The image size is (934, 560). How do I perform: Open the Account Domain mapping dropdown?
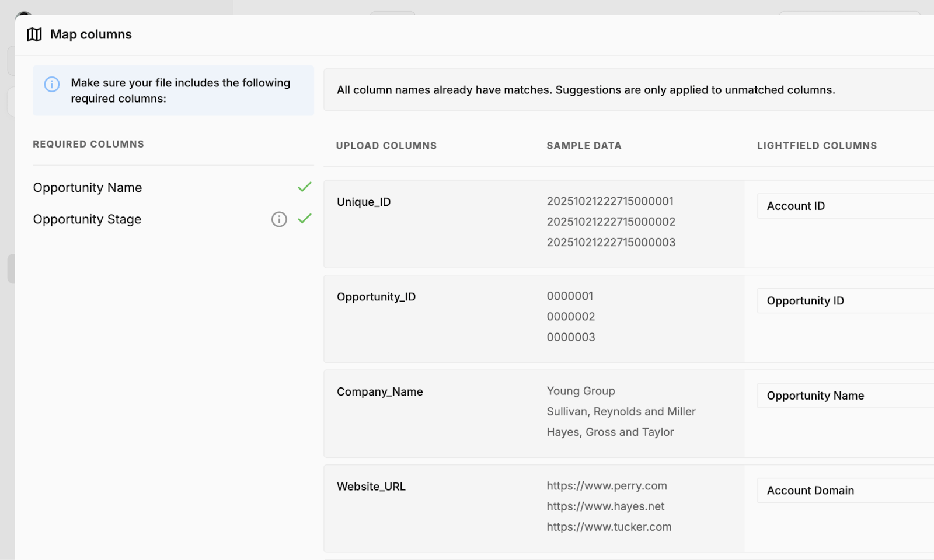pos(841,490)
